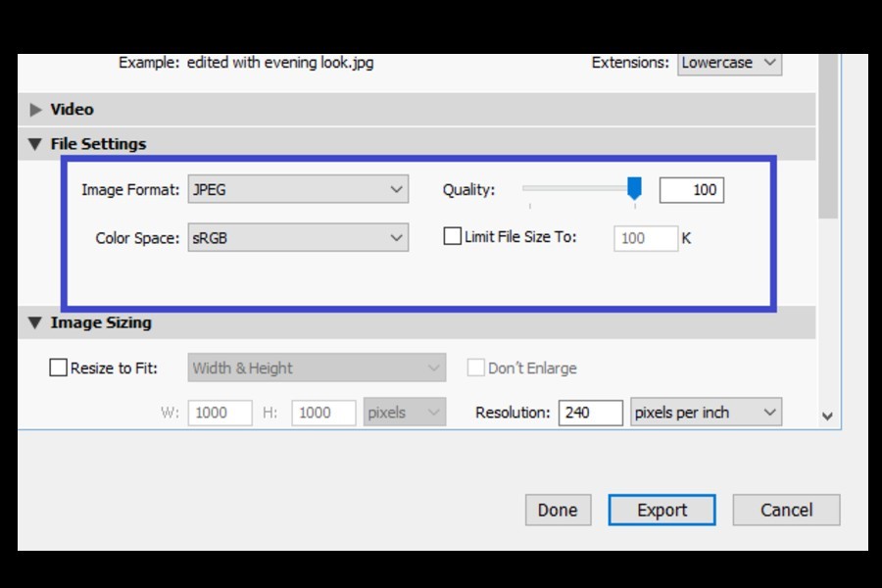Click the vertical scrollbar thumb

click(828, 137)
